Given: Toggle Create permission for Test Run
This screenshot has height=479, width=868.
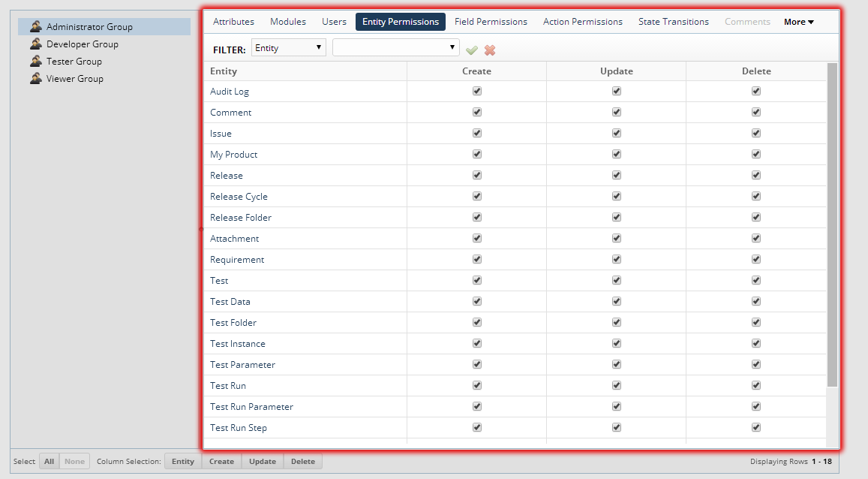Looking at the screenshot, I should click(477, 385).
